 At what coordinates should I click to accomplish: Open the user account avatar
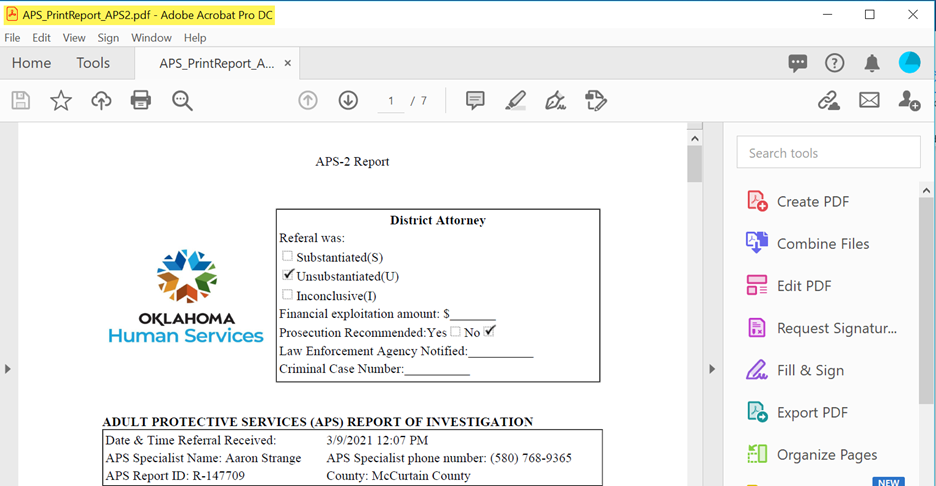pyautogui.click(x=910, y=62)
